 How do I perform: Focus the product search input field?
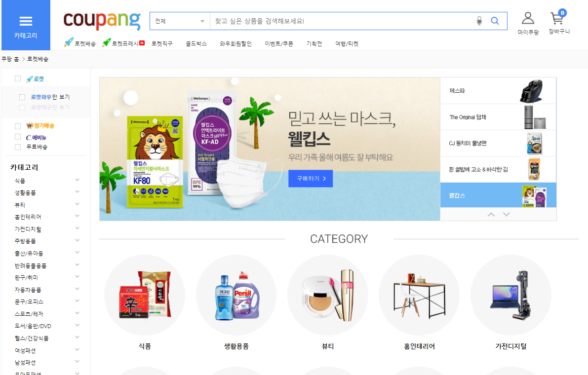tap(341, 21)
